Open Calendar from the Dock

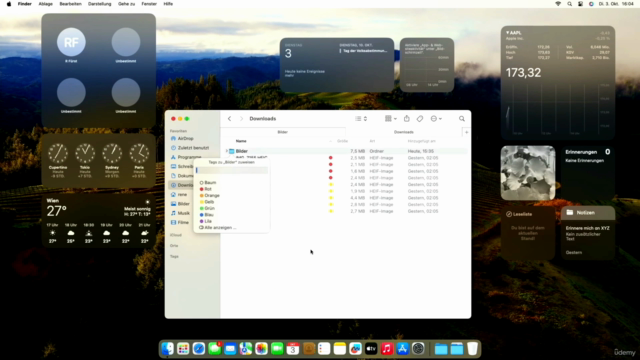tap(293, 349)
